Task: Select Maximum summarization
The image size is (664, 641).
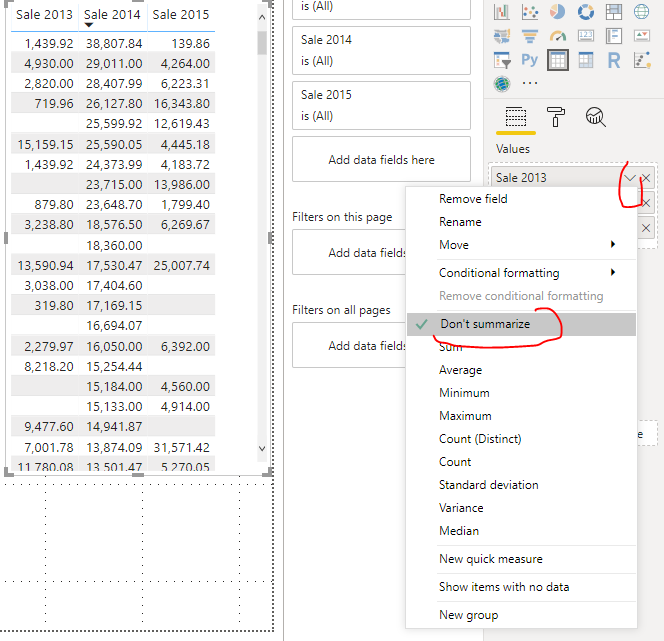Action: (x=521, y=416)
